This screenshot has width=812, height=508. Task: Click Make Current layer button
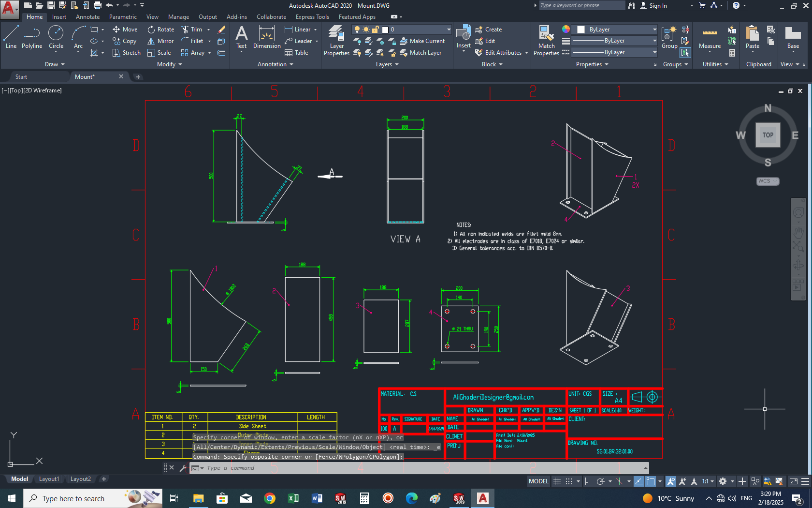click(422, 41)
